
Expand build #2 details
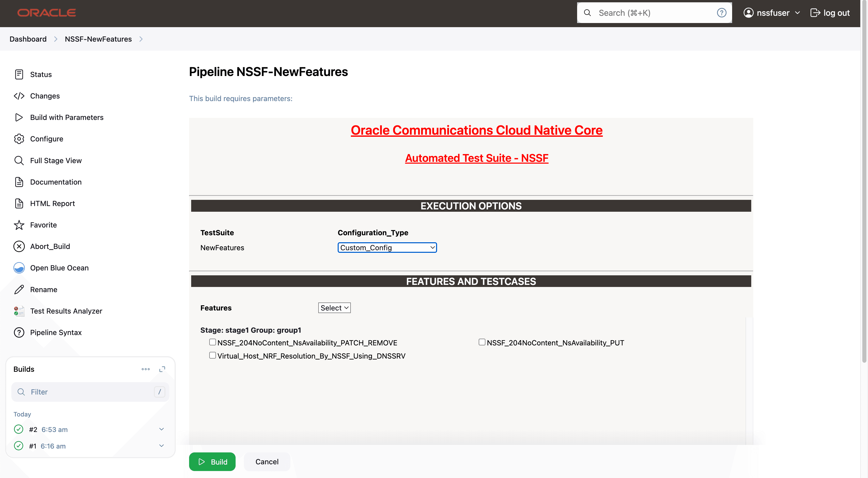(x=161, y=429)
